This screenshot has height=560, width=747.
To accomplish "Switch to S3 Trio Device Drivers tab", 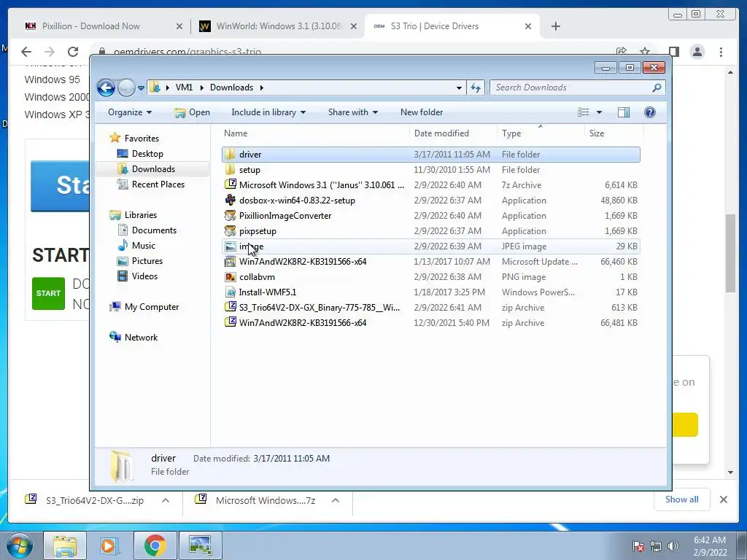I will click(x=451, y=26).
